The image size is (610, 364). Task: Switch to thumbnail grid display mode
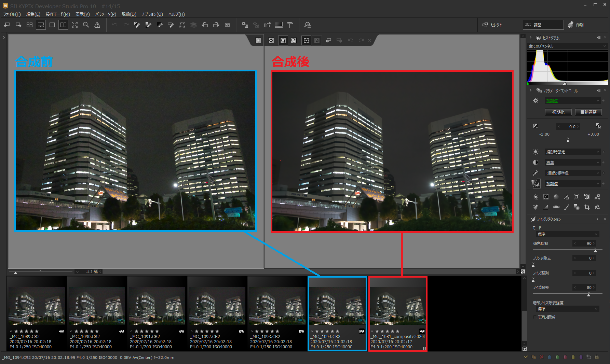[x=30, y=25]
